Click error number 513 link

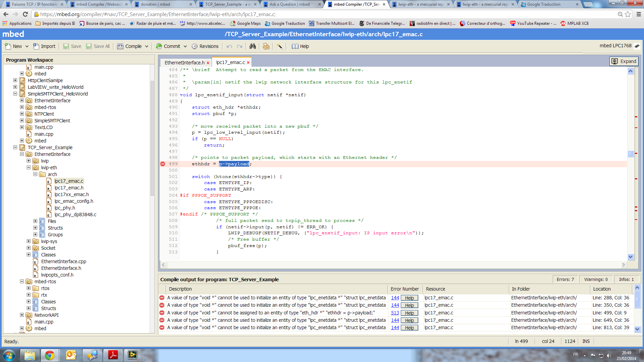(395, 313)
